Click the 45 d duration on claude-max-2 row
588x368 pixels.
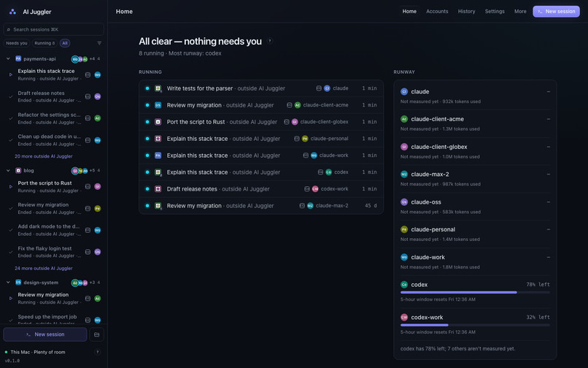click(x=371, y=205)
